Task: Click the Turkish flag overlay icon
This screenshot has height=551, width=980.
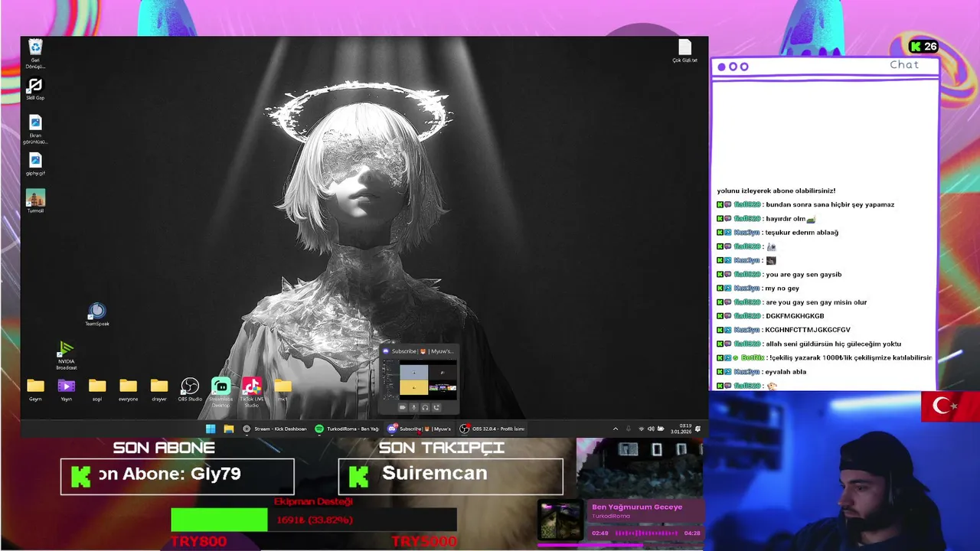Action: pyautogui.click(x=950, y=406)
